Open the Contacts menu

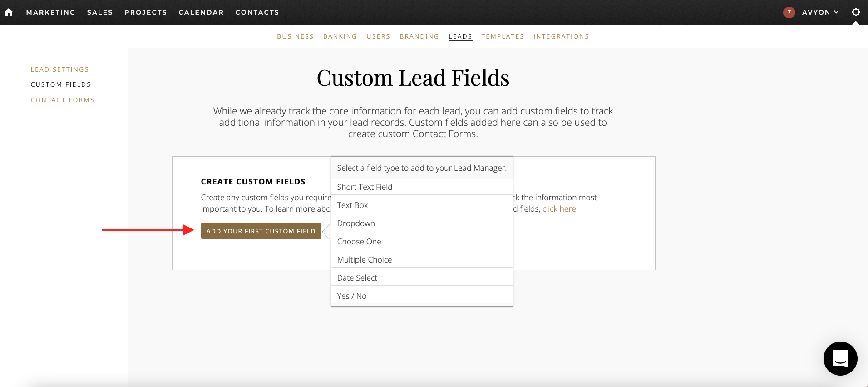pyautogui.click(x=257, y=12)
